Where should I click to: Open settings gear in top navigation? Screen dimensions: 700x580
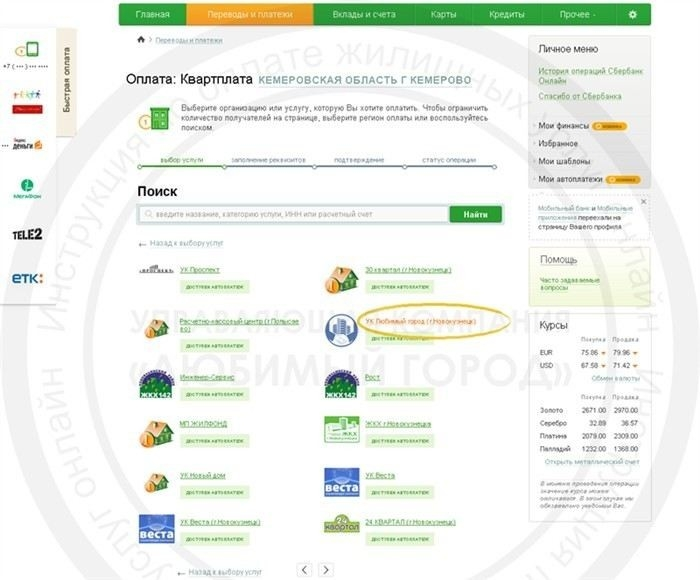(633, 15)
